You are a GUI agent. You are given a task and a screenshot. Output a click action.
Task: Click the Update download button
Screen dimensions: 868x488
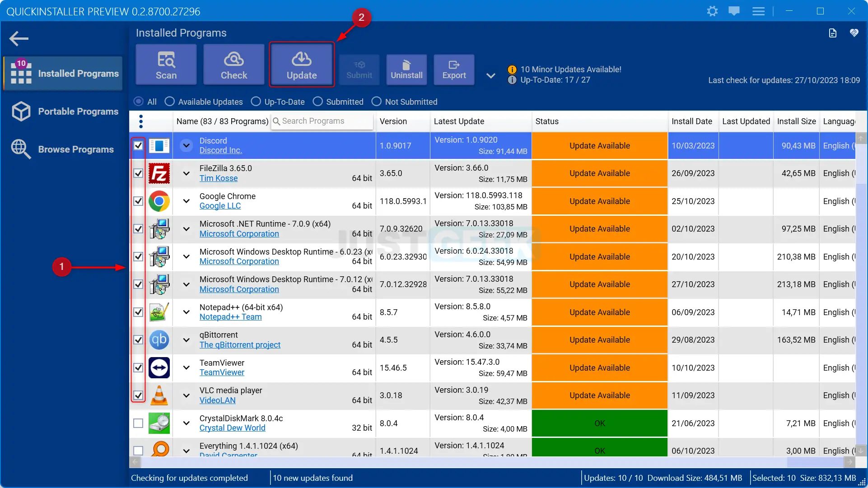coord(302,65)
